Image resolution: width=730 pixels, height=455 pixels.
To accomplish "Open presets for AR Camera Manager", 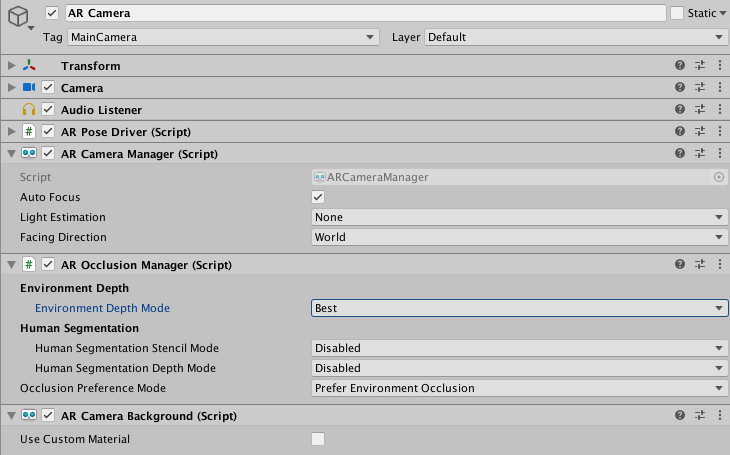I will 700,154.
